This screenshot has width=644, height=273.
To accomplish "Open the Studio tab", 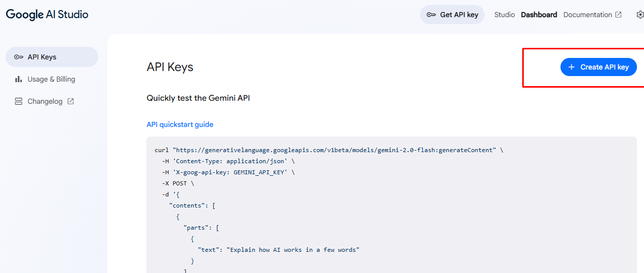I will tap(504, 15).
